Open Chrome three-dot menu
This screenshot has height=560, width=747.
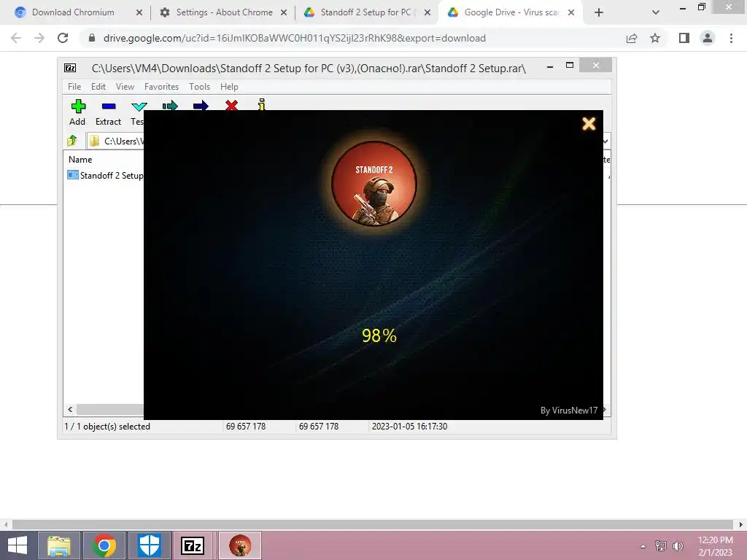click(x=731, y=38)
